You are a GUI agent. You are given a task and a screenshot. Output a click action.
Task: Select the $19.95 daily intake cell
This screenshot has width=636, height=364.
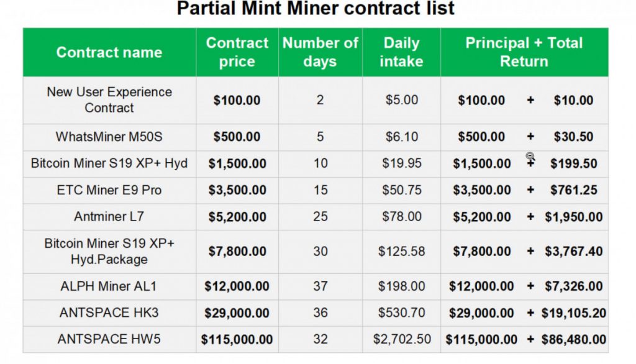[x=401, y=163]
